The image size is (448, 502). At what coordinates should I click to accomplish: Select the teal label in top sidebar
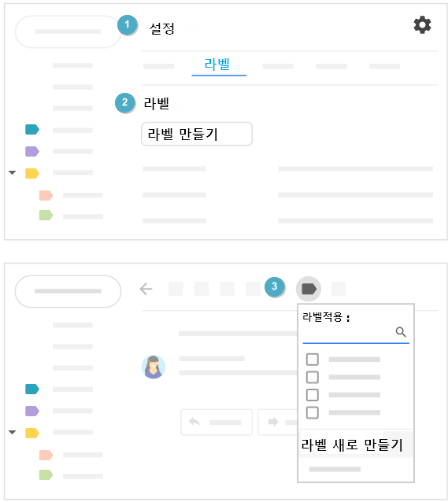(32, 129)
